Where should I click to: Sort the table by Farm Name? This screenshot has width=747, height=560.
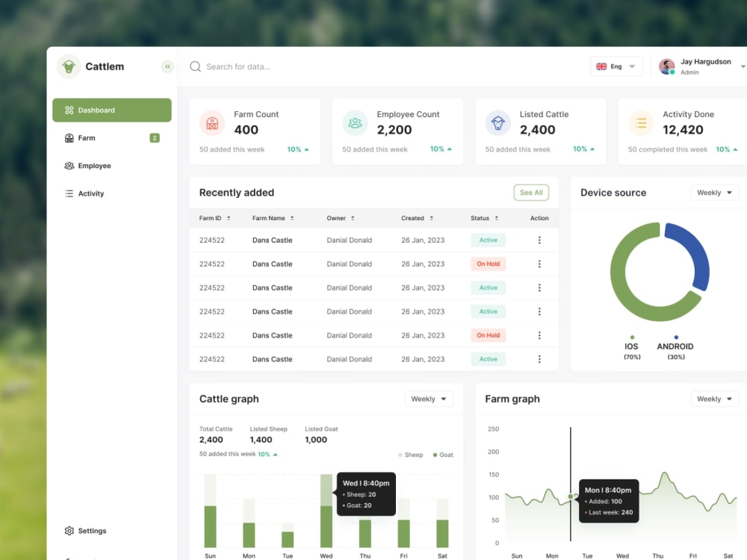[x=292, y=218]
